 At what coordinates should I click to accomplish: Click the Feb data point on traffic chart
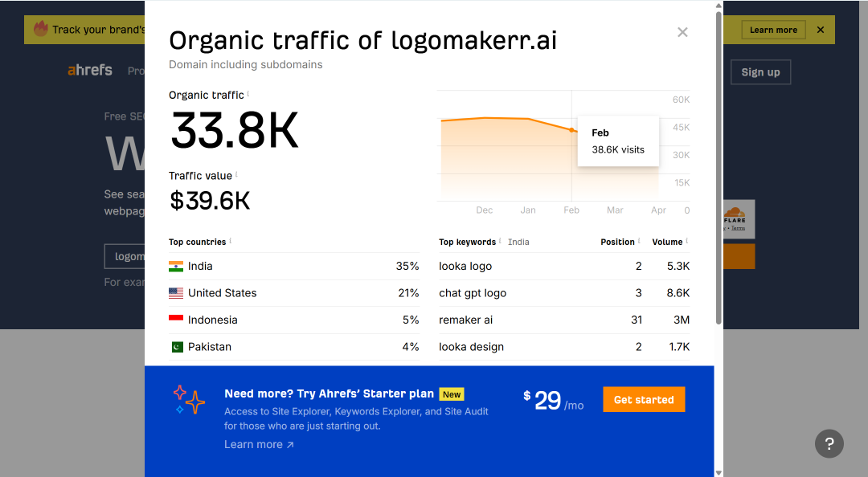pos(572,130)
